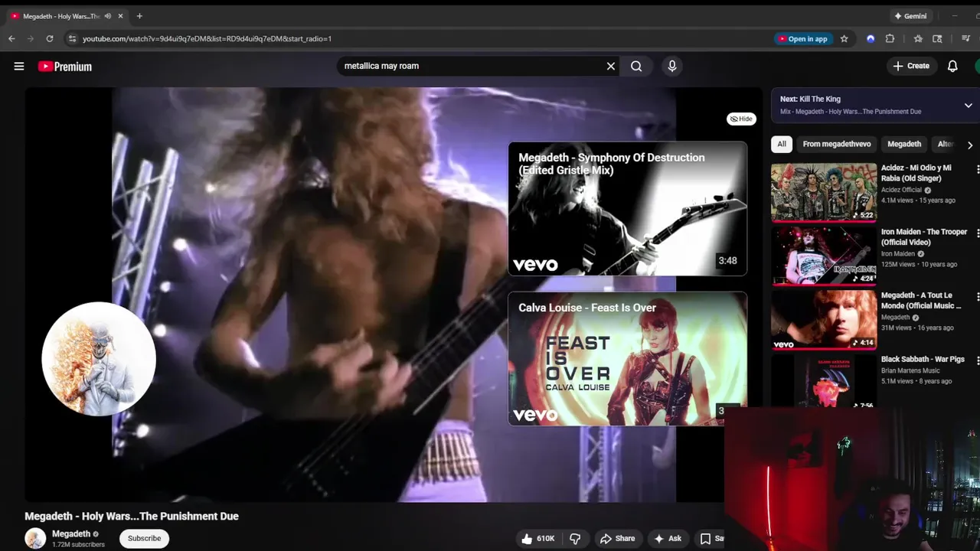The image size is (980, 551).
Task: Subscribe to Megadeth channel
Action: [x=144, y=538]
